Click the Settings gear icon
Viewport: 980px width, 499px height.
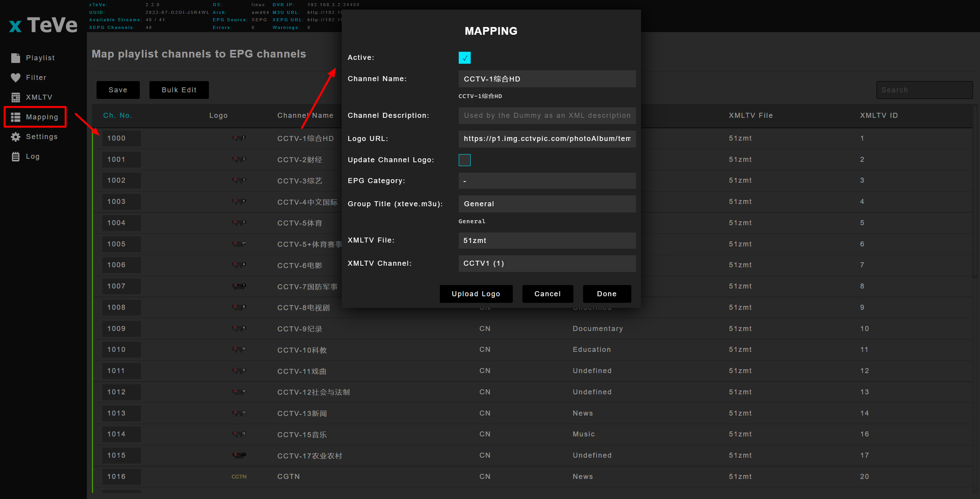pos(15,137)
